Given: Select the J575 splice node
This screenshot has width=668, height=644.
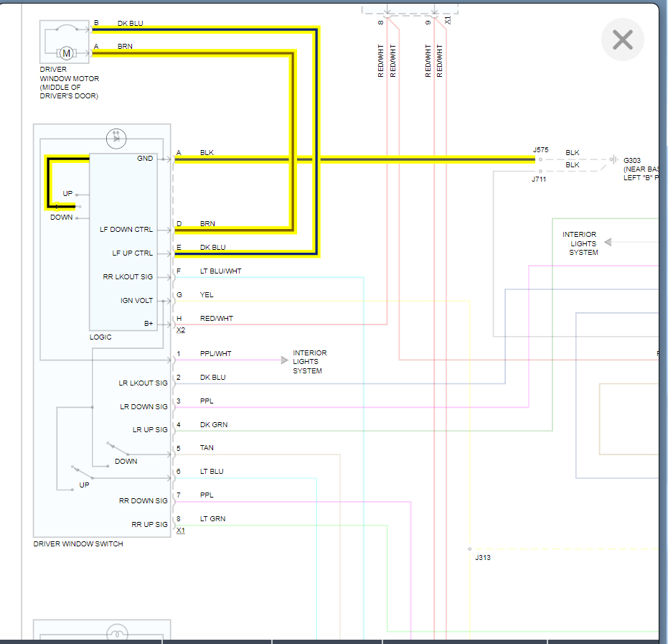Looking at the screenshot, I should pos(540,159).
